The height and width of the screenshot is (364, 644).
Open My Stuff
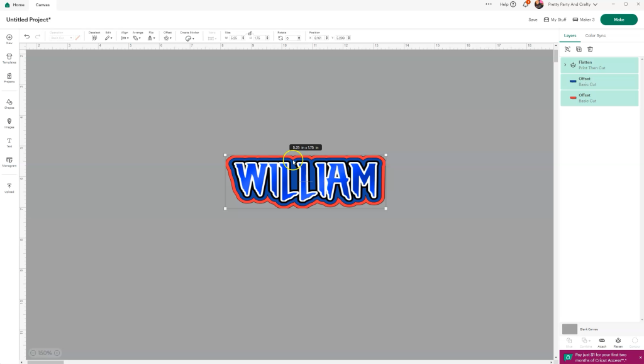click(x=555, y=20)
